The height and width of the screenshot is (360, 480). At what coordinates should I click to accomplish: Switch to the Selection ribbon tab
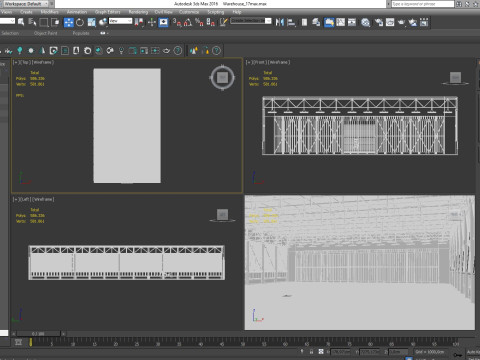pos(10,33)
